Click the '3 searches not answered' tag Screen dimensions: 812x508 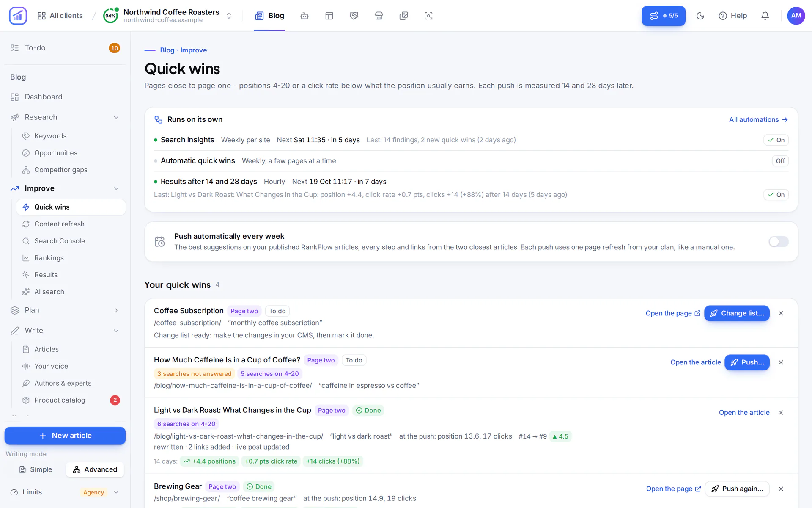[x=194, y=374]
